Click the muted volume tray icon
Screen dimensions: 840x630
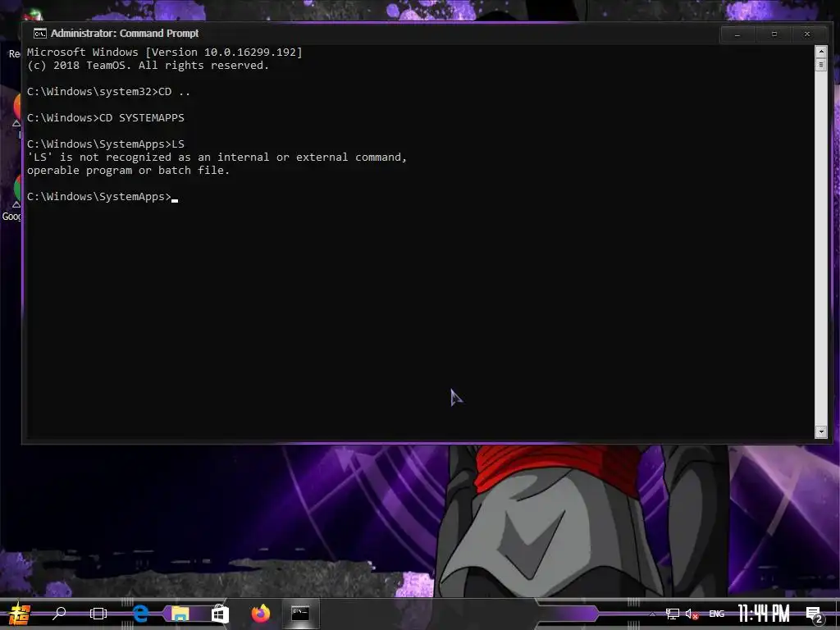click(x=692, y=614)
